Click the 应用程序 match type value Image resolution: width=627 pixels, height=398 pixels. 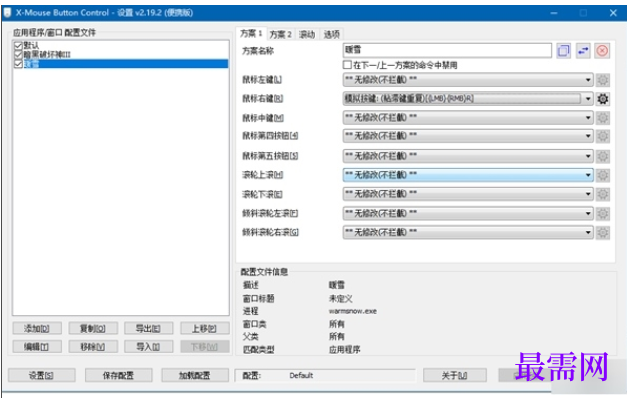344,350
